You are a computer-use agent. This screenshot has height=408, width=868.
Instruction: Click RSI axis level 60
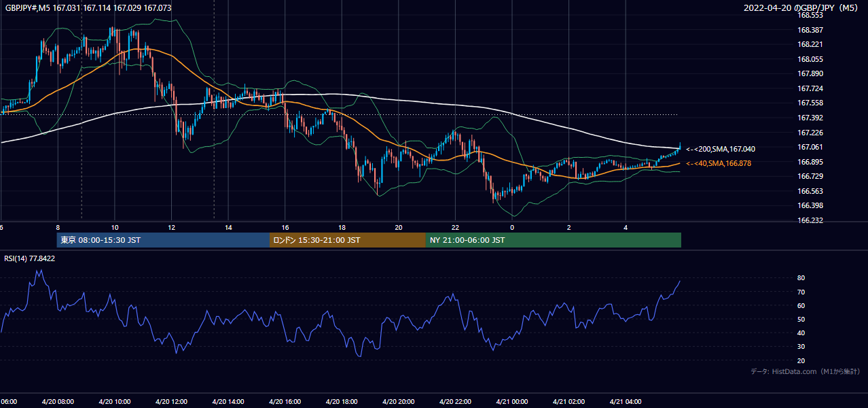tap(801, 305)
